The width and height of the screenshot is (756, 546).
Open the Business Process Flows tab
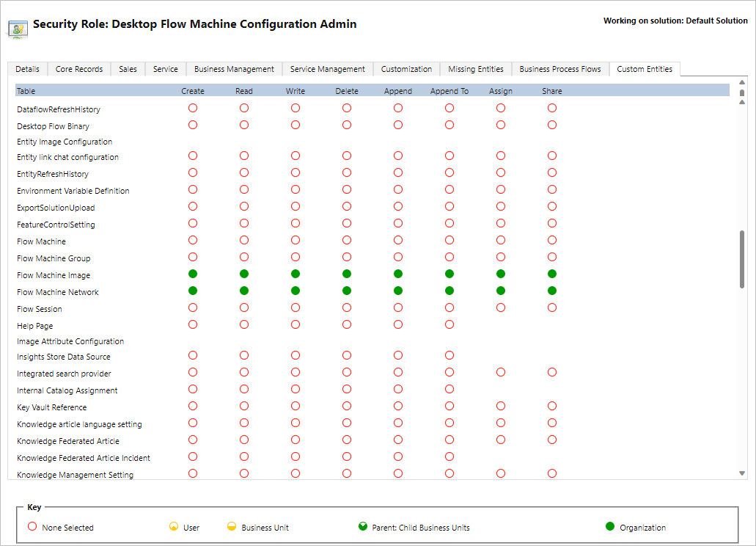(x=559, y=68)
